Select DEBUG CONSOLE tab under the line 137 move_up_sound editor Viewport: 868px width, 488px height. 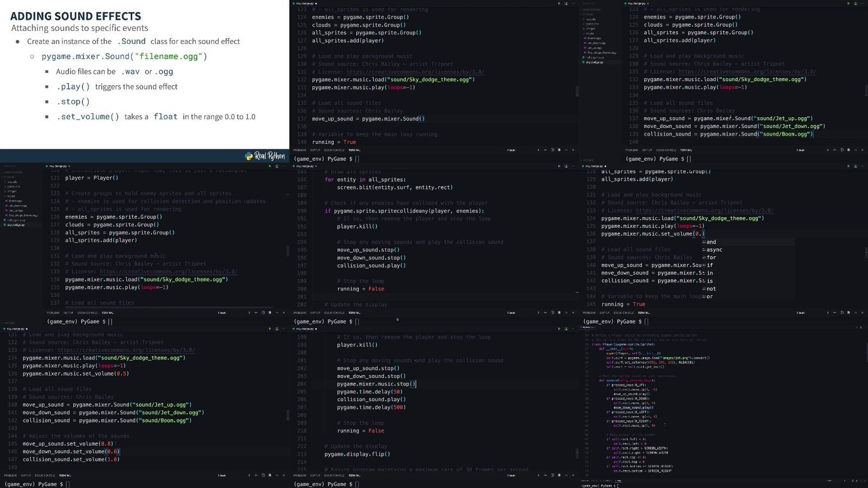334,150
